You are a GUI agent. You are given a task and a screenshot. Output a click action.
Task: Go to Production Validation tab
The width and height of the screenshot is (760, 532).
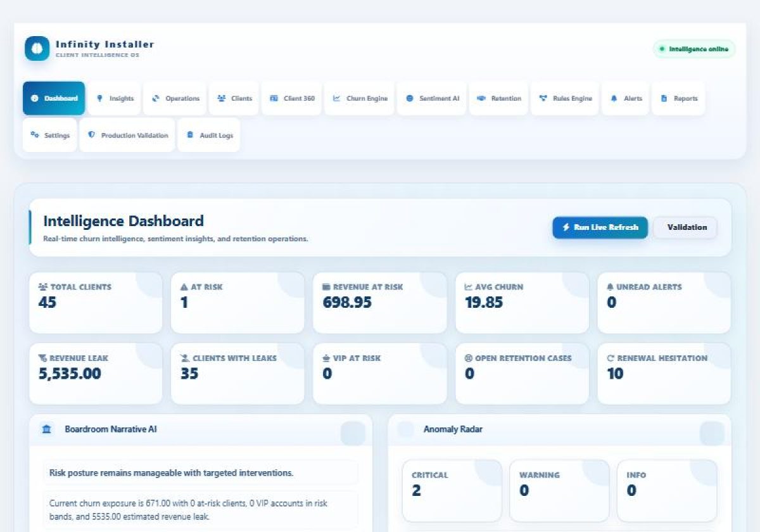tap(127, 135)
